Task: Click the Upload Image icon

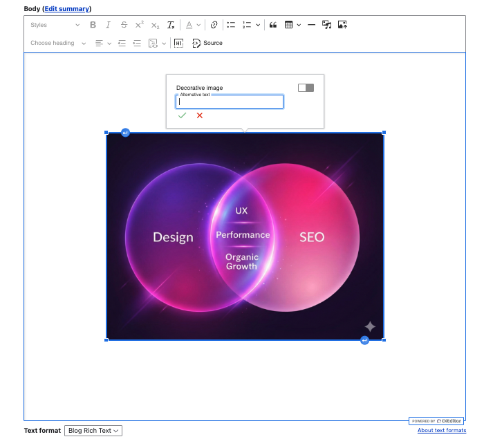Action: tap(342, 25)
